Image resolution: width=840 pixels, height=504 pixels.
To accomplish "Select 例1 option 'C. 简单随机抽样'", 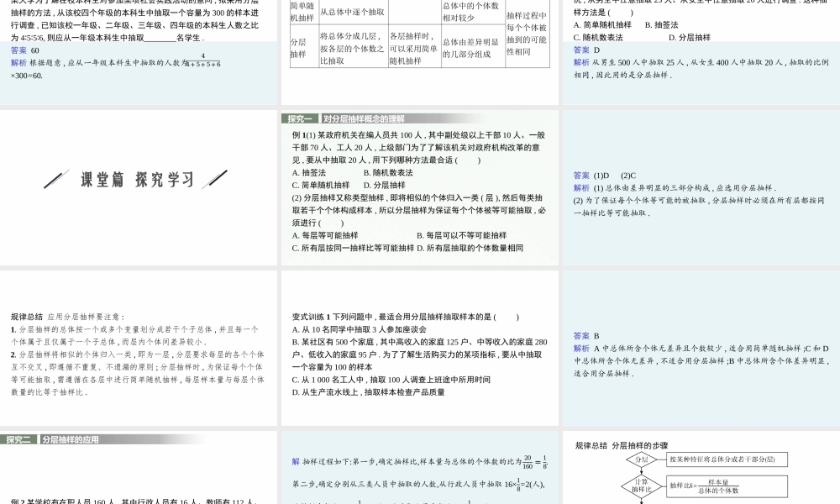I will point(320,185).
